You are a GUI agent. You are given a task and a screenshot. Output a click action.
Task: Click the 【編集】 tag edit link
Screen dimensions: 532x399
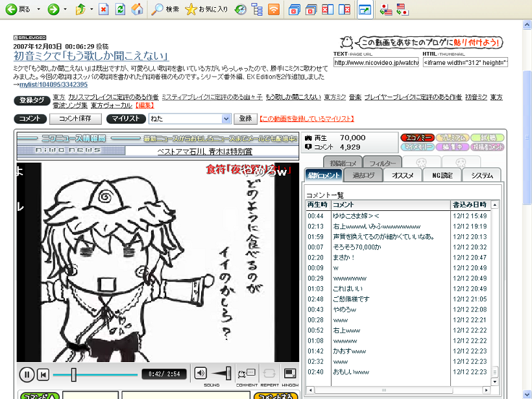[145, 106]
